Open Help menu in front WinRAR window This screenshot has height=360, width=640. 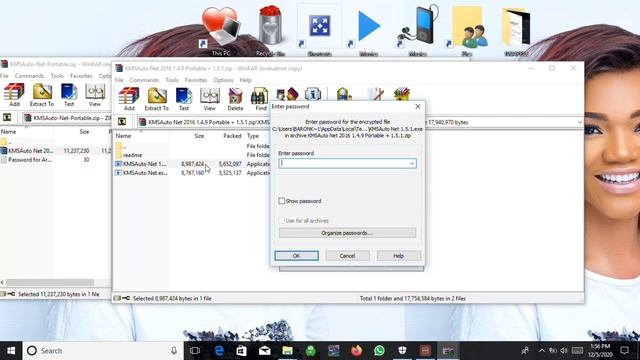point(245,80)
